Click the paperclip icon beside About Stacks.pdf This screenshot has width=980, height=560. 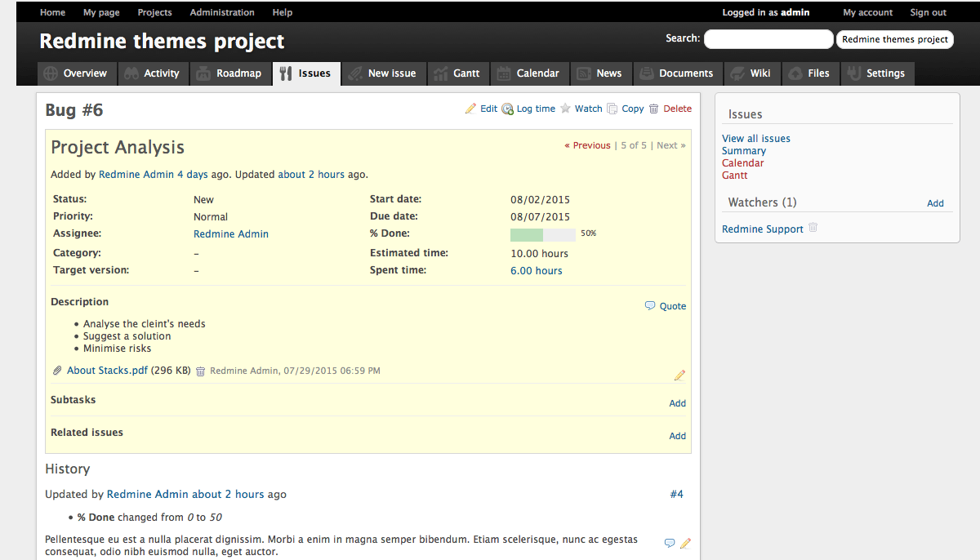coord(57,371)
